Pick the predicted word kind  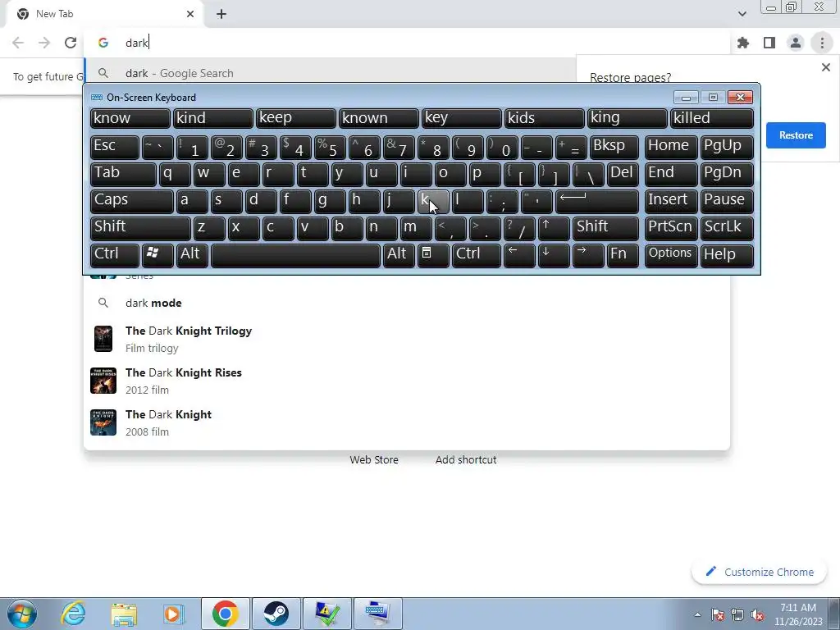coord(213,118)
